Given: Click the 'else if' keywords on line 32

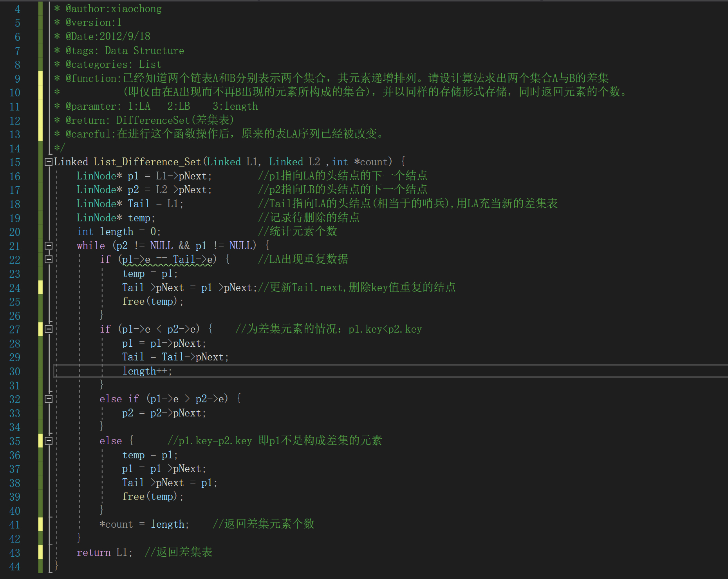Looking at the screenshot, I should click(119, 399).
